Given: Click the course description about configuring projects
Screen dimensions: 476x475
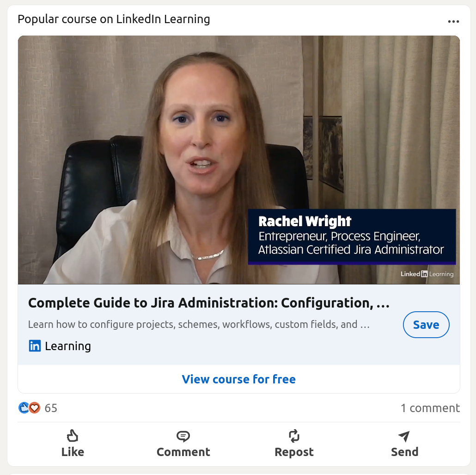Looking at the screenshot, I should 199,324.
